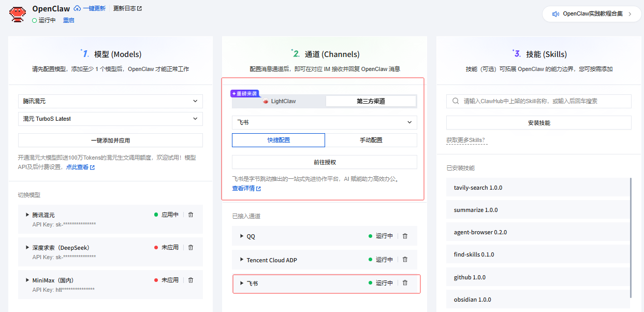Click the OpenClaw red crab logo

coord(18,14)
